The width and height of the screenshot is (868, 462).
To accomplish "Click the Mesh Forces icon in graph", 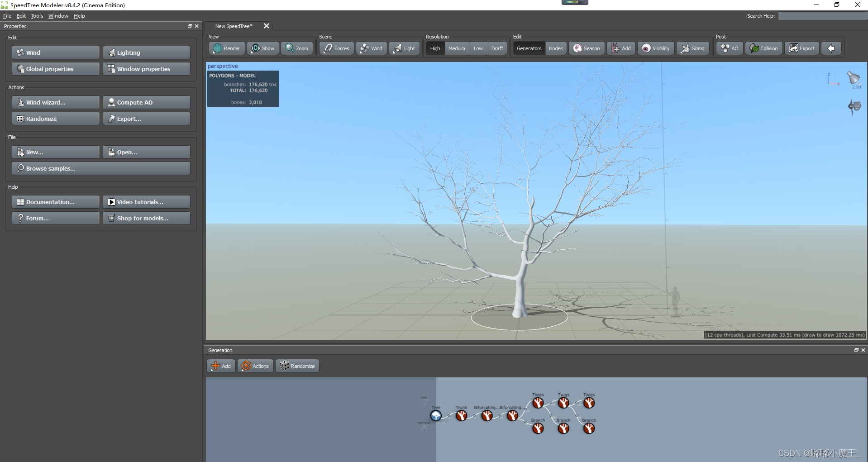I will point(424,426).
